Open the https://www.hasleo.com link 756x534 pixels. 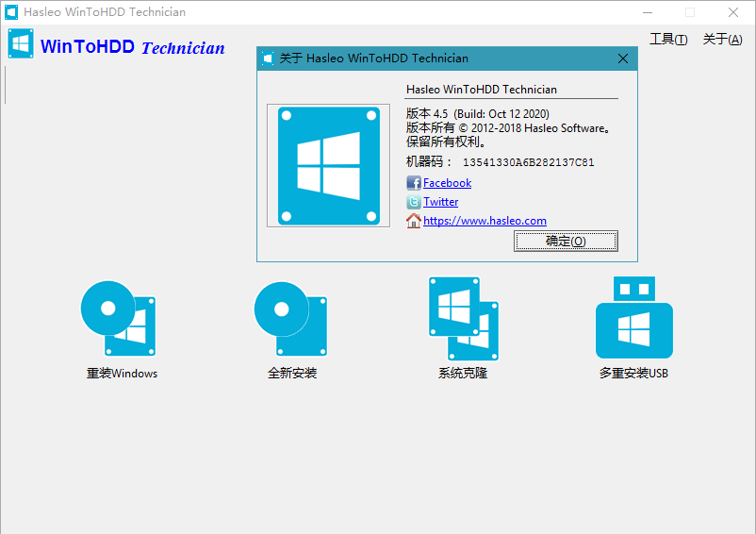click(485, 221)
